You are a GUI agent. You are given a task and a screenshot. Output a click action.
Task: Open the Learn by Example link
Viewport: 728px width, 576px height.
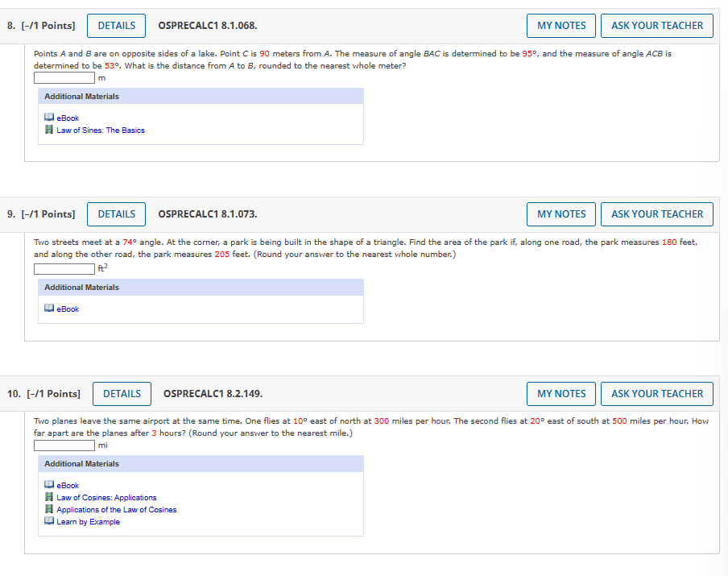89,522
